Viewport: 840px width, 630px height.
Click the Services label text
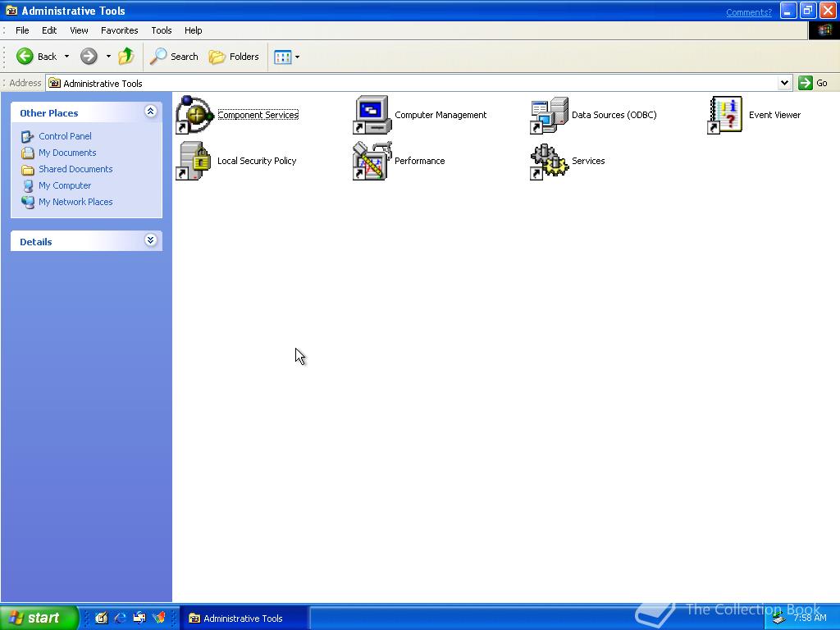point(588,161)
